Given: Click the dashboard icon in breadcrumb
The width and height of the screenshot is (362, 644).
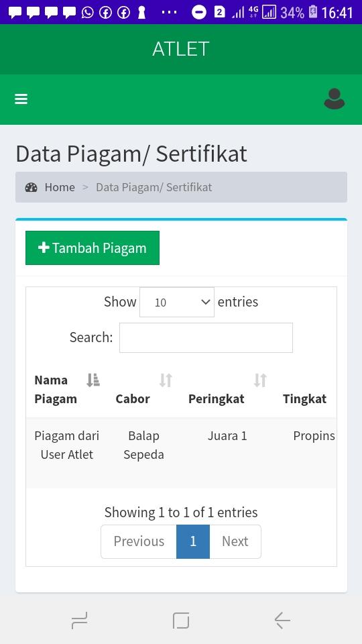Looking at the screenshot, I should pos(32,187).
